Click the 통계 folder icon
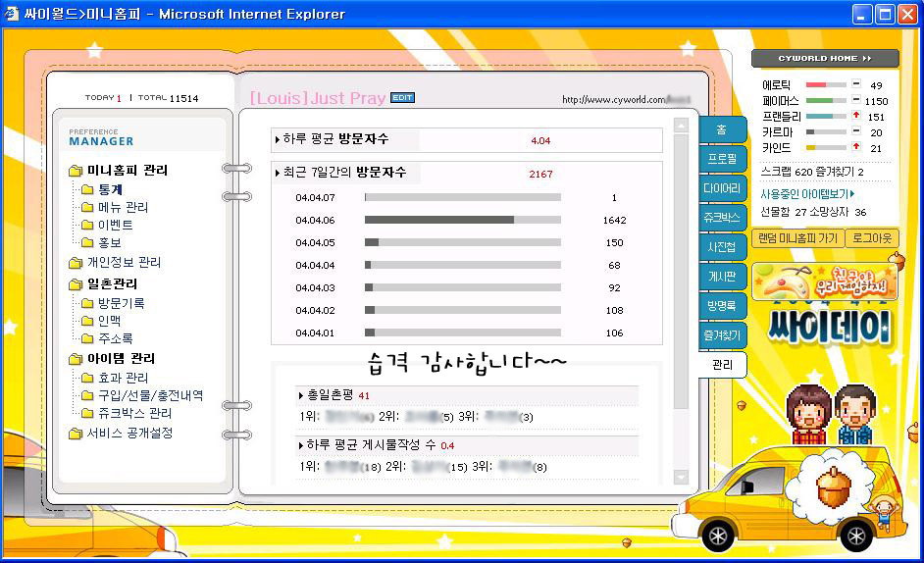Viewport: 924px width, 563px height. pos(87,190)
